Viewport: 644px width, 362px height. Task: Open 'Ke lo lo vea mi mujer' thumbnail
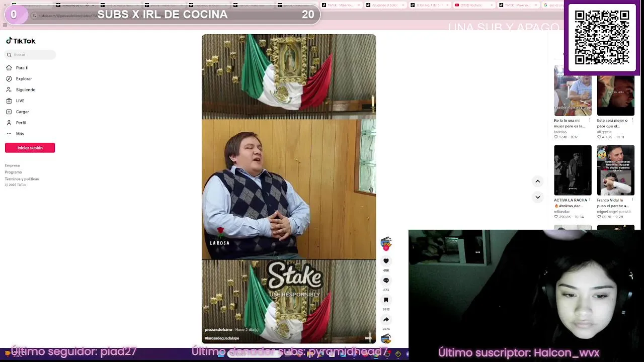coord(573,90)
